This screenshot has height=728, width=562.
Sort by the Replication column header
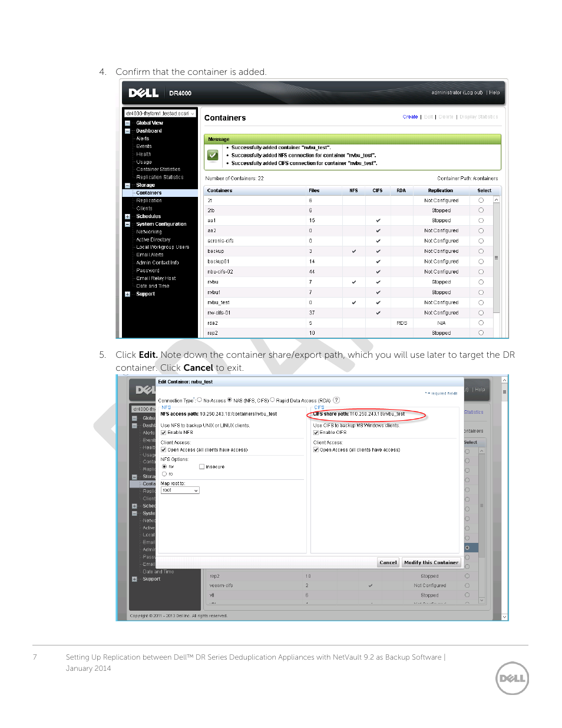[x=441, y=190]
